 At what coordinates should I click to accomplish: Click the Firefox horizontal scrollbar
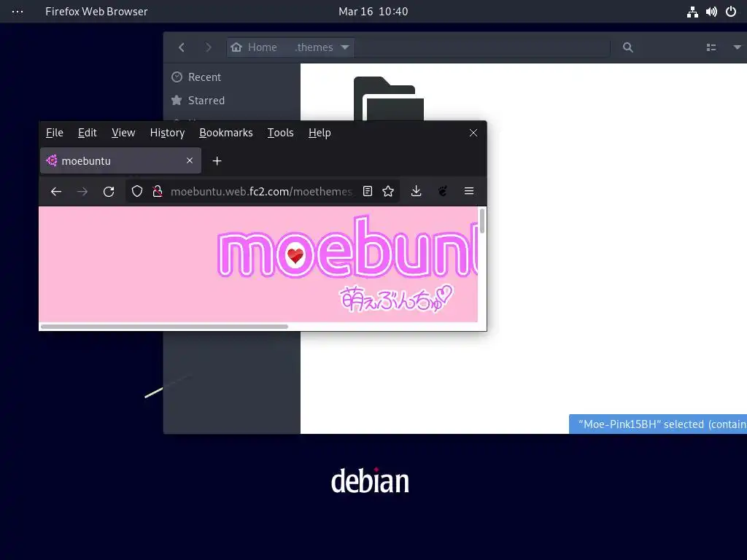point(164,327)
